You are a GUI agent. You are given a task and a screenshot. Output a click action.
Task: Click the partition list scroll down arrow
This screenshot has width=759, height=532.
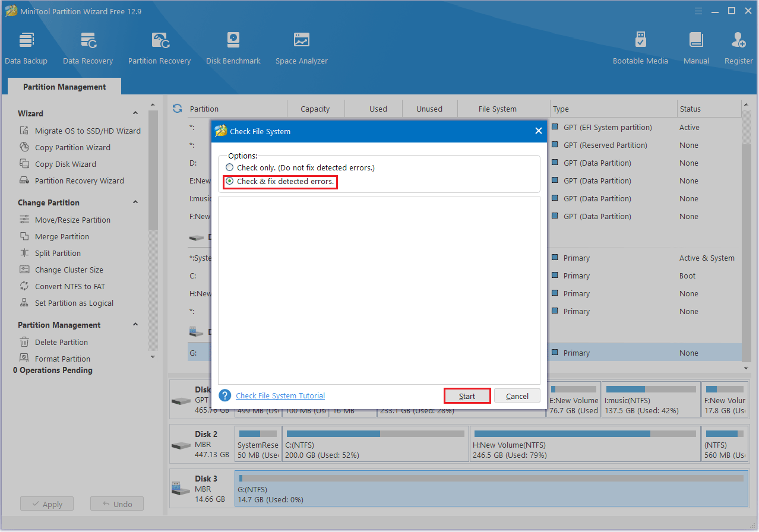point(747,368)
